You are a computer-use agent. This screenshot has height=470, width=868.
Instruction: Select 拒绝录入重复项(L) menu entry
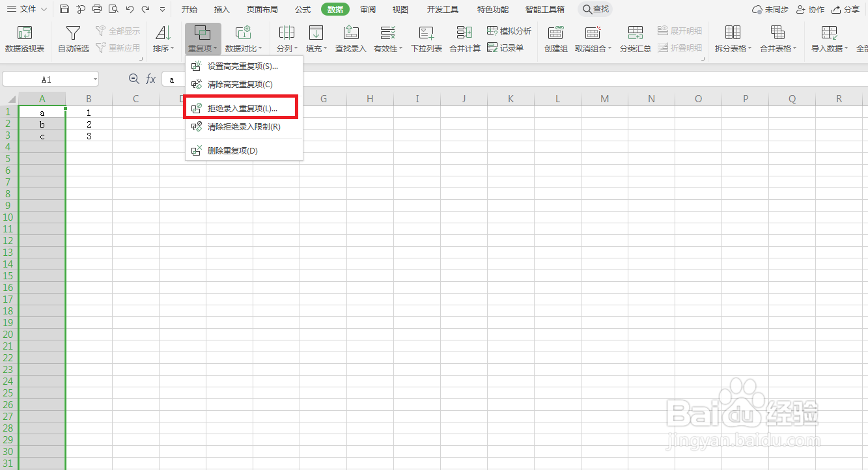(244, 108)
